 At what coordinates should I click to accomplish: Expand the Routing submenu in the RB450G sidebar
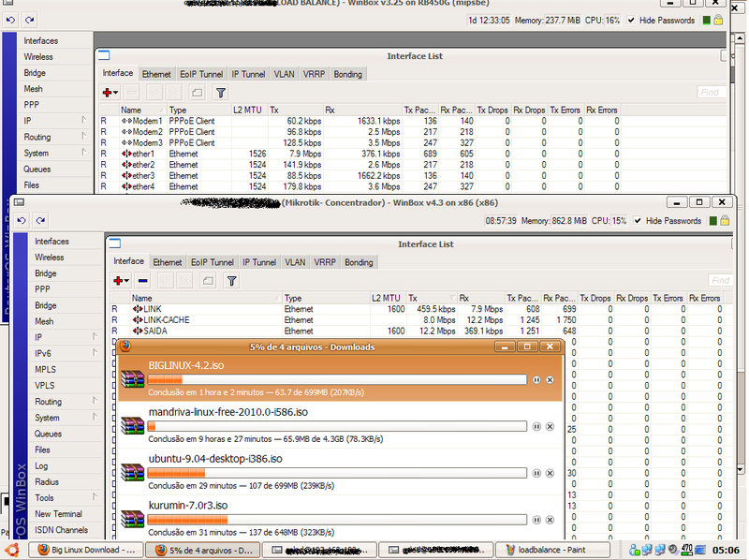[x=84, y=136]
